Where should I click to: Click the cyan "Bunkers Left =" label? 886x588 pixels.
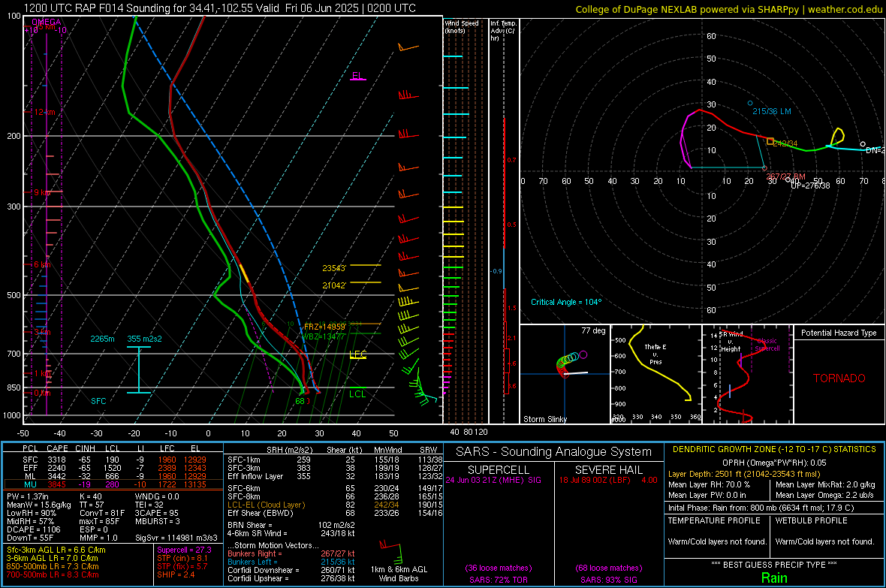[x=252, y=562]
